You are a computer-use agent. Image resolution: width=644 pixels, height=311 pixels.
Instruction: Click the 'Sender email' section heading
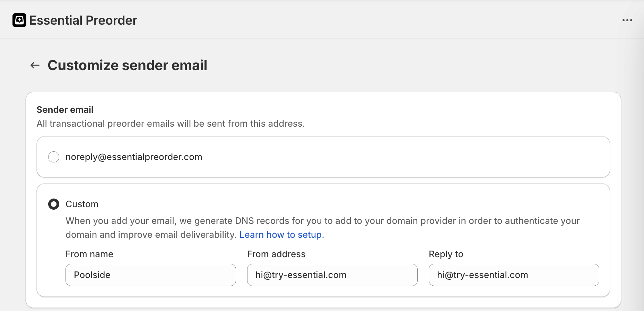[x=65, y=110]
